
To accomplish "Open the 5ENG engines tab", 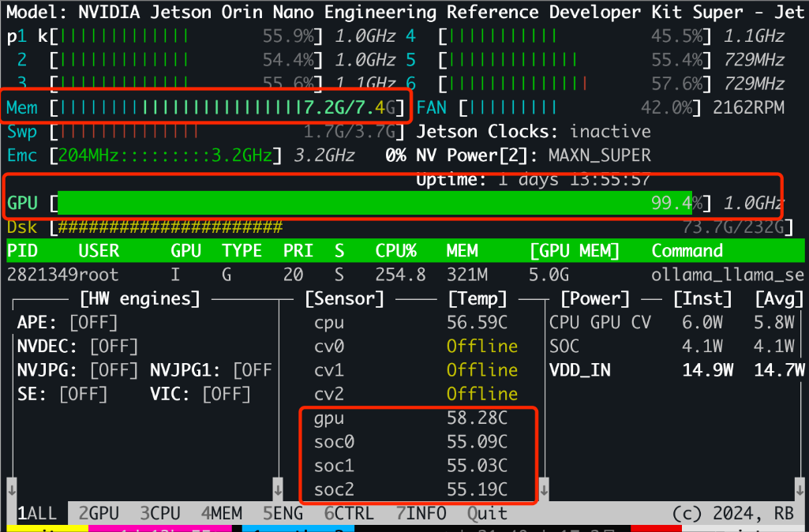I will [283, 513].
